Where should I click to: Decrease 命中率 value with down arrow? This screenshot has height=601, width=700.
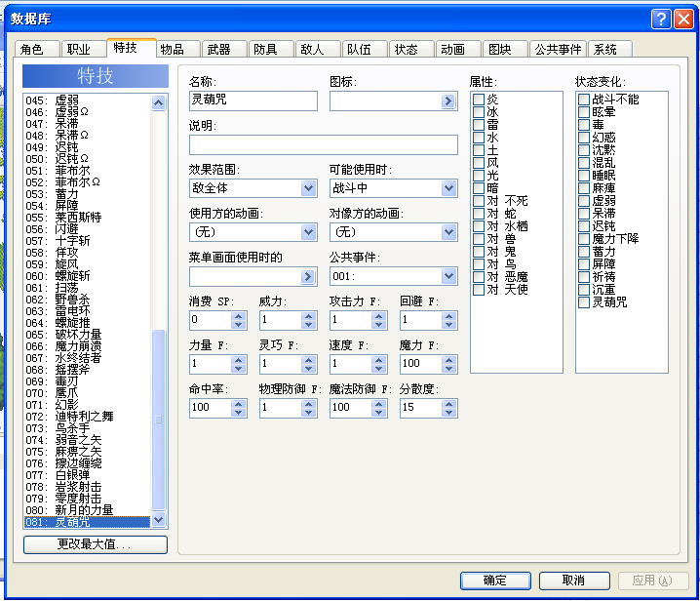(x=239, y=413)
